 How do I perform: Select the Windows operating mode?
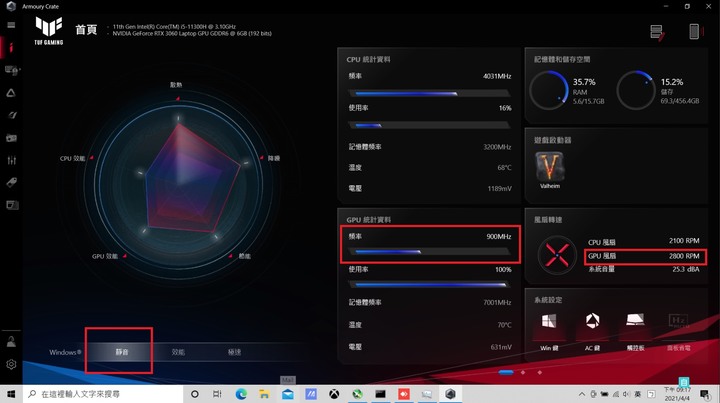[x=65, y=352]
